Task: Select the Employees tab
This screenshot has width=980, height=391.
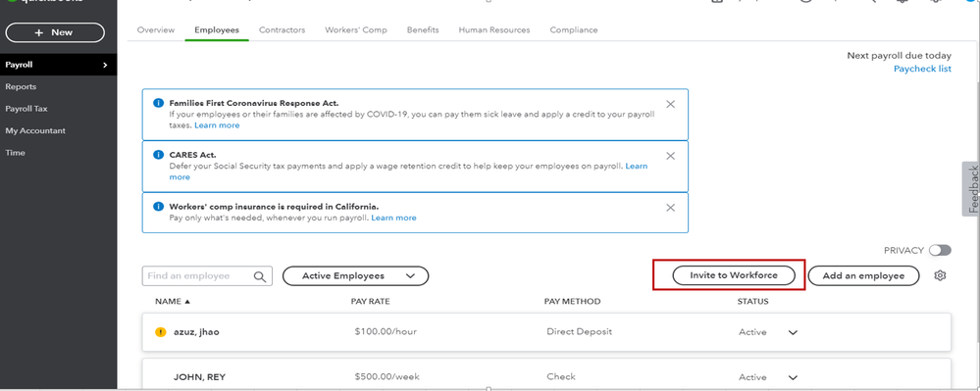Action: coord(216,30)
